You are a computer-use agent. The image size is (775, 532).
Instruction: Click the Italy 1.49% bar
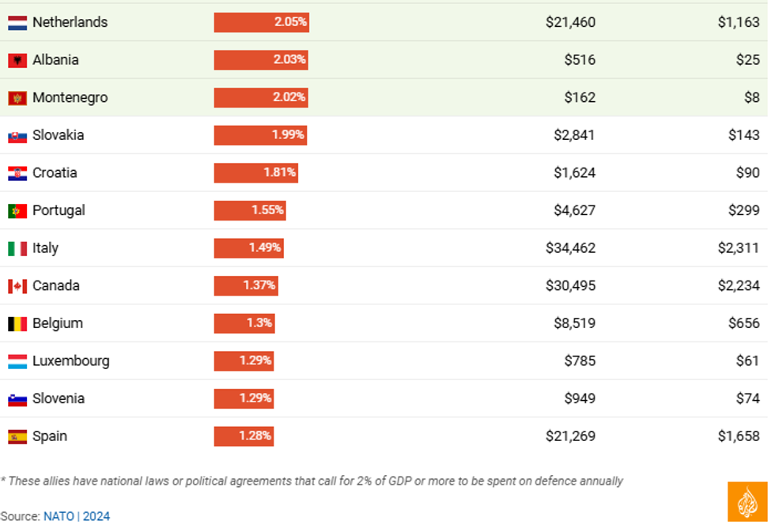coord(248,248)
